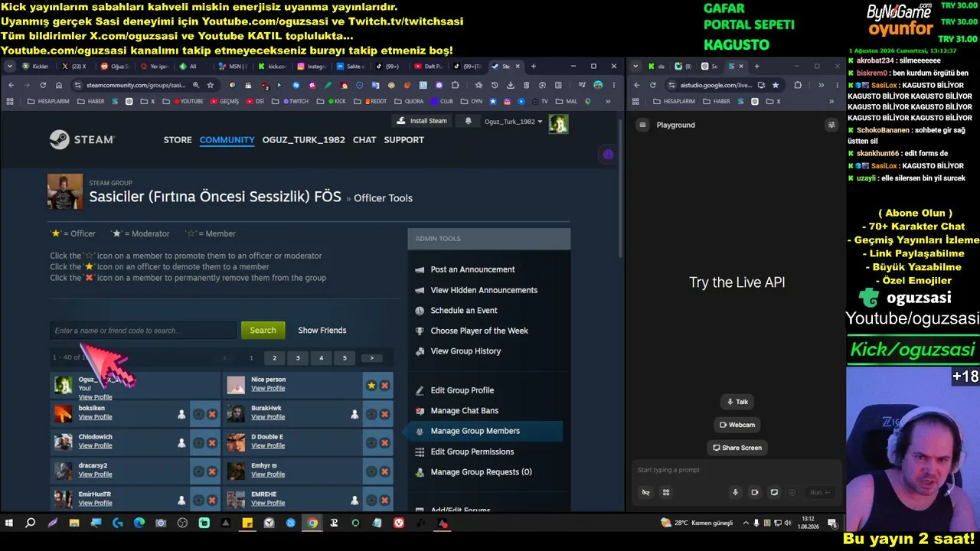Open View Group History
The width and height of the screenshot is (980, 551).
[465, 351]
